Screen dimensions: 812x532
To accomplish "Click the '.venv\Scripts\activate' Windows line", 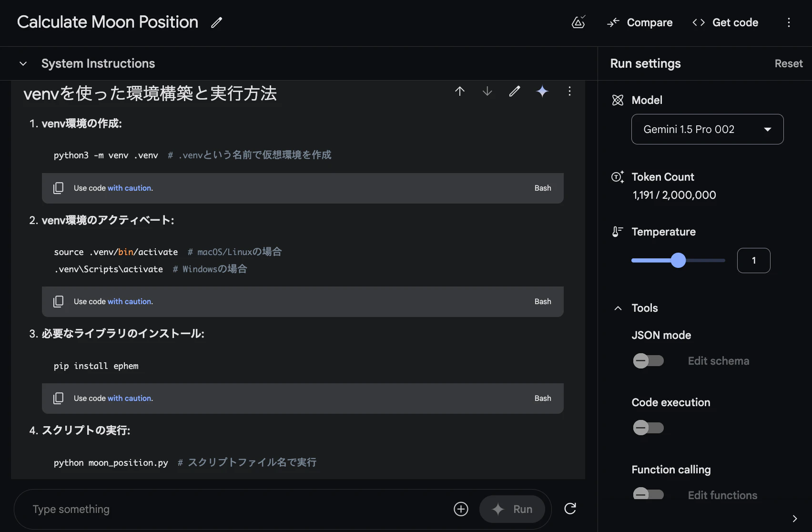I will [x=109, y=269].
